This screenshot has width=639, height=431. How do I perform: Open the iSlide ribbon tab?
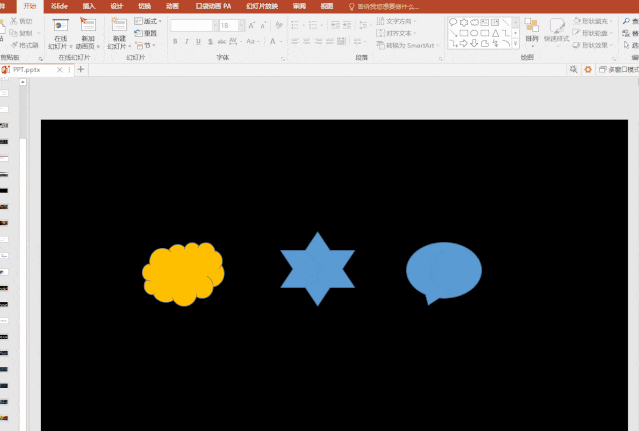coord(59,6)
